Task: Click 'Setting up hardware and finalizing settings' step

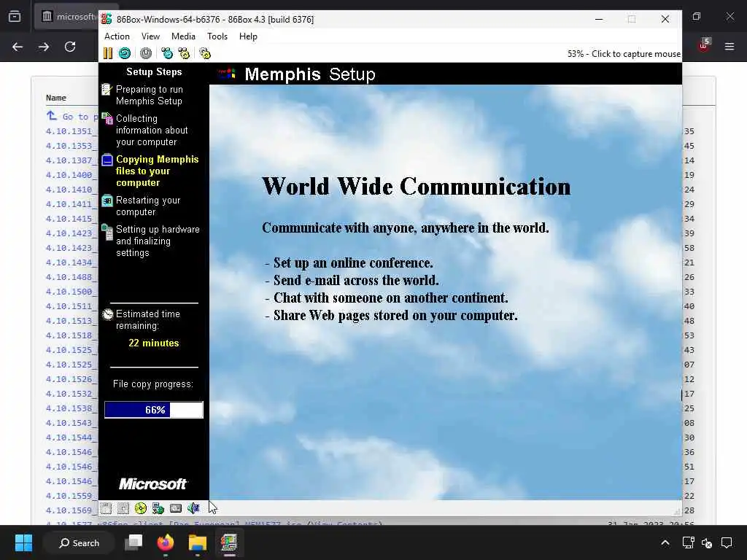Action: click(x=158, y=241)
